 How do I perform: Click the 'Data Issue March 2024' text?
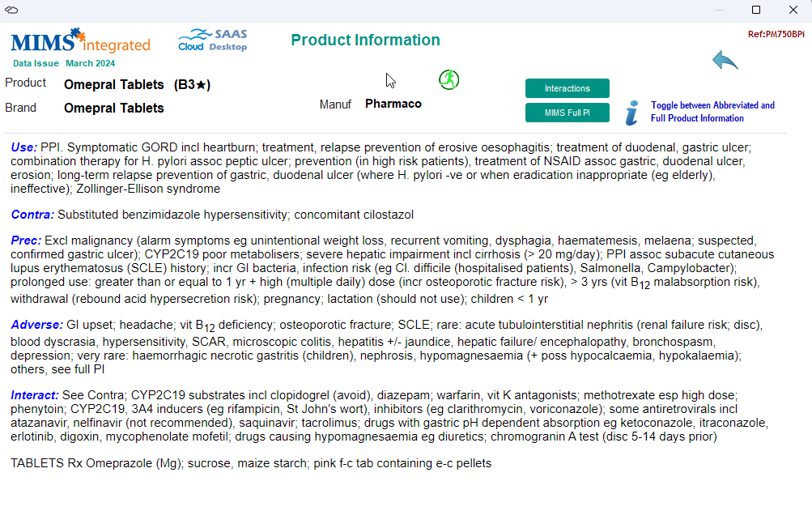point(64,63)
